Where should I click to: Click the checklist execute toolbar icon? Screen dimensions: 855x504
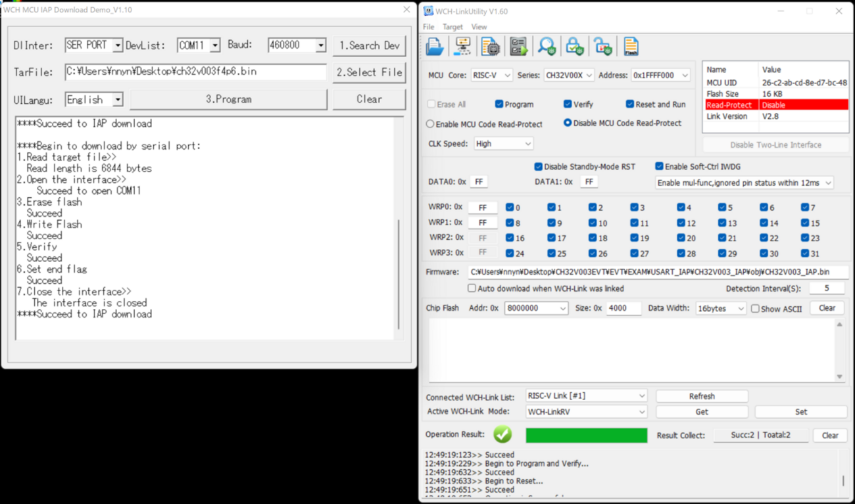tap(518, 46)
